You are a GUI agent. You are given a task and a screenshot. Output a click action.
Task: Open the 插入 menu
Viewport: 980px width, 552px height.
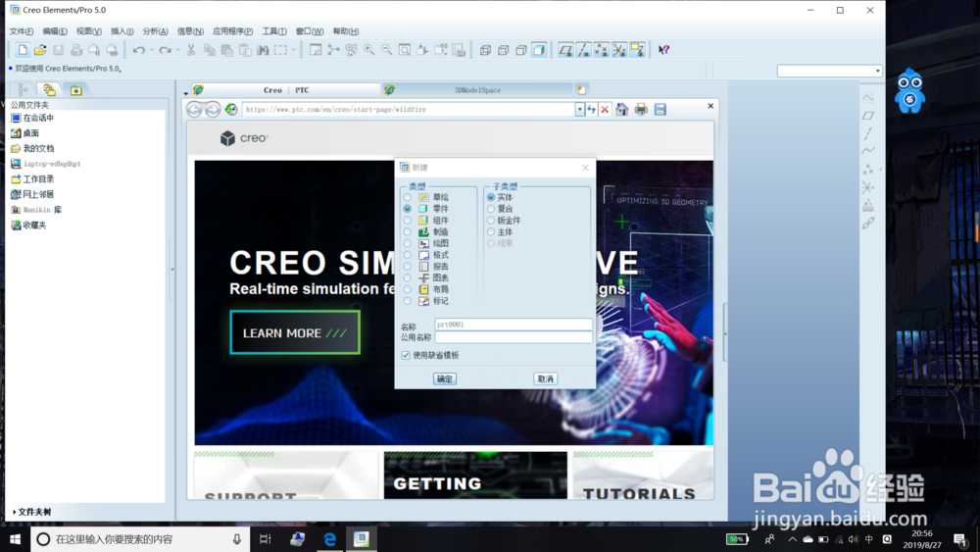click(122, 31)
